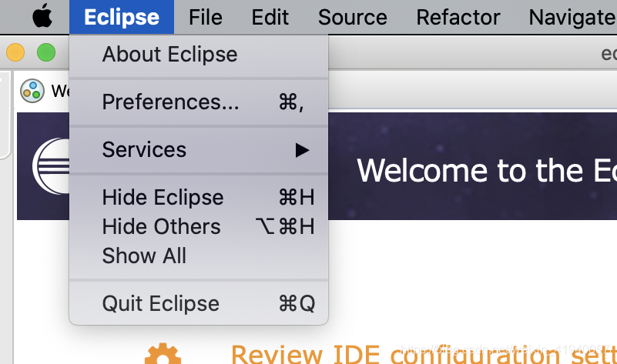617x364 pixels.
Task: Open the Apple menu
Action: 42,16
